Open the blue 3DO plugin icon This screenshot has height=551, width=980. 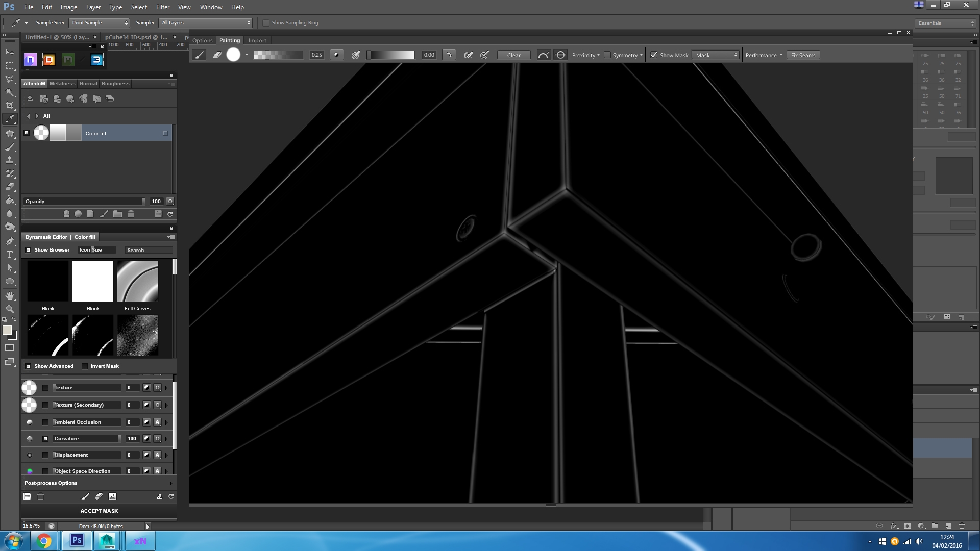click(x=96, y=60)
